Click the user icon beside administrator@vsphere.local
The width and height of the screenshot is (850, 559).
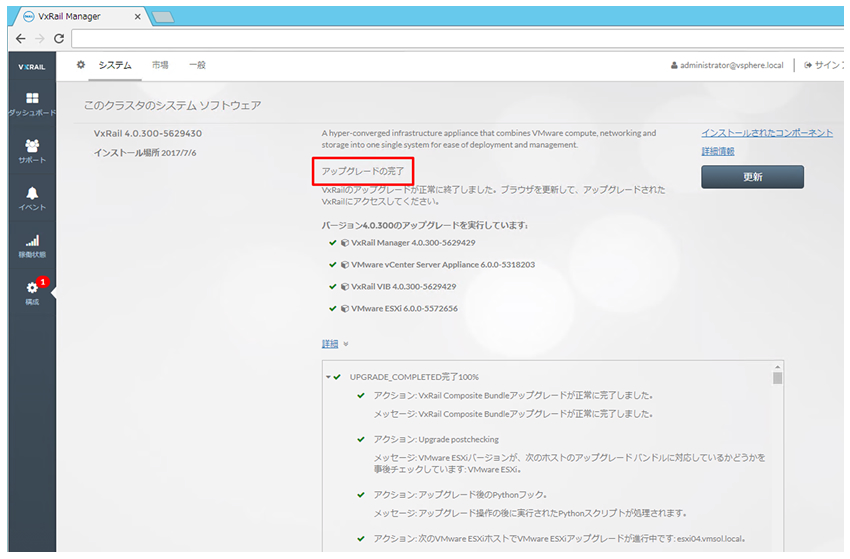(674, 66)
